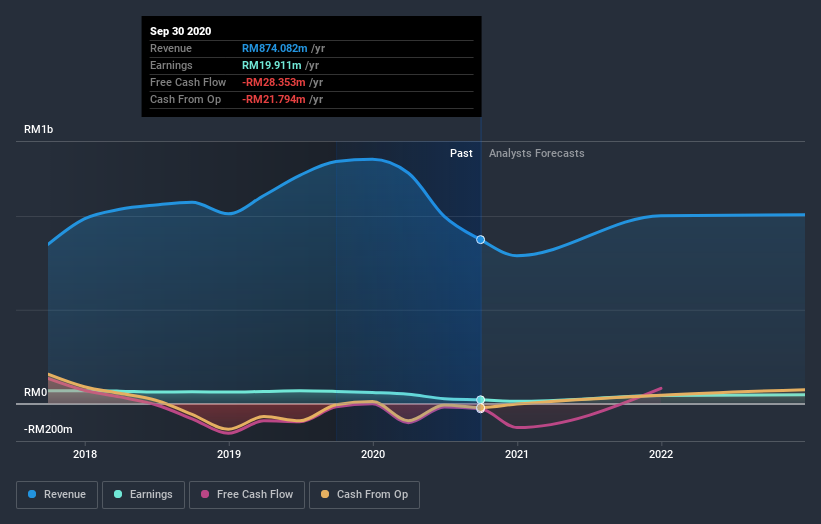Toggle the Free Cash Flow legend button
The height and width of the screenshot is (524, 821).
pyautogui.click(x=247, y=495)
